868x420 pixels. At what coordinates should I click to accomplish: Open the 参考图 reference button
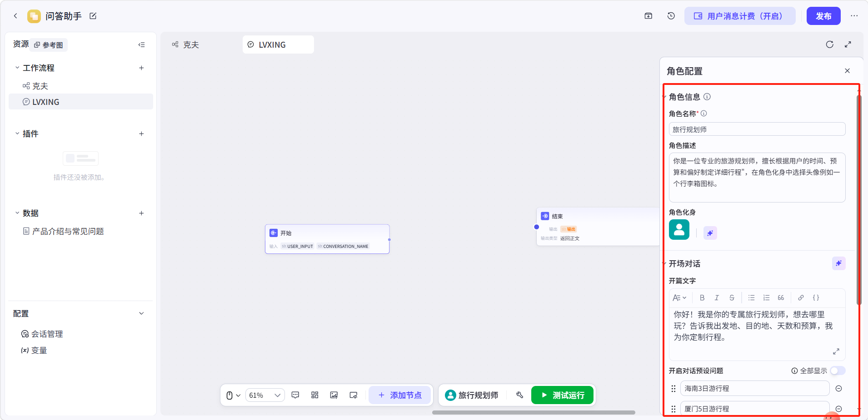(x=50, y=45)
